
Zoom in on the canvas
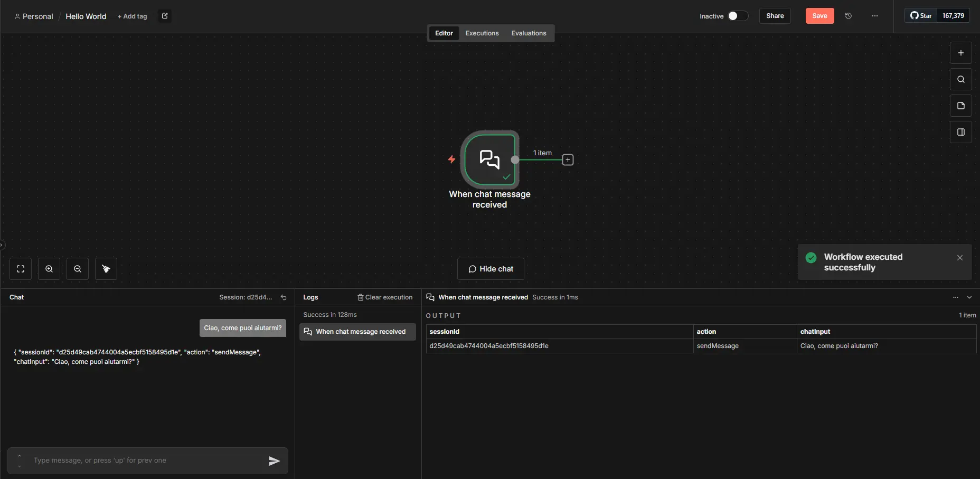tap(49, 269)
